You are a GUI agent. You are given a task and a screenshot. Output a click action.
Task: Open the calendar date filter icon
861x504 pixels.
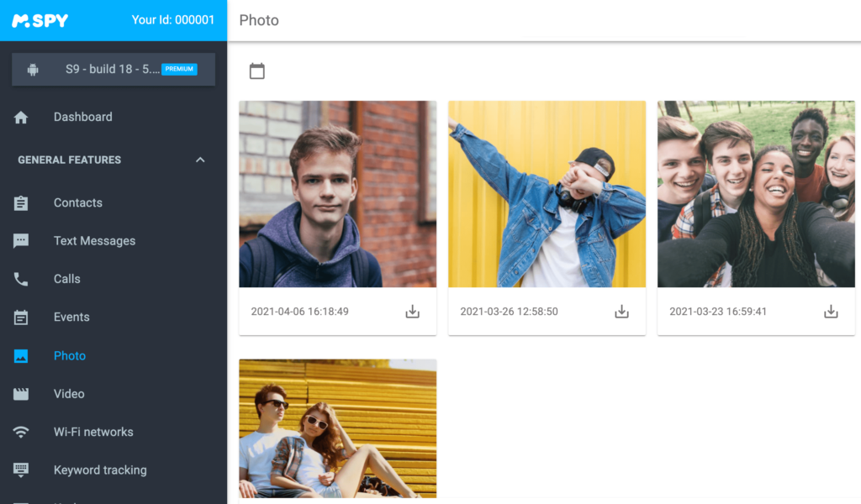point(257,71)
